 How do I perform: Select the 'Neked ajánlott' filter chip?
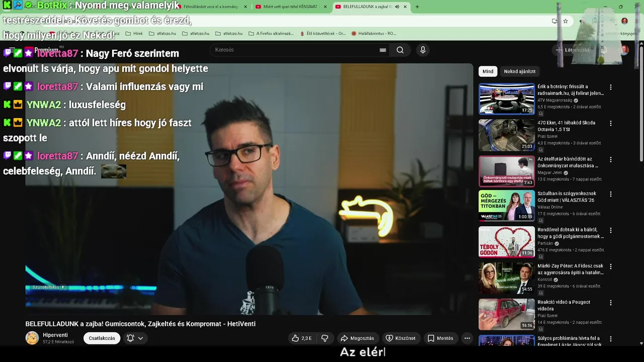click(x=520, y=71)
